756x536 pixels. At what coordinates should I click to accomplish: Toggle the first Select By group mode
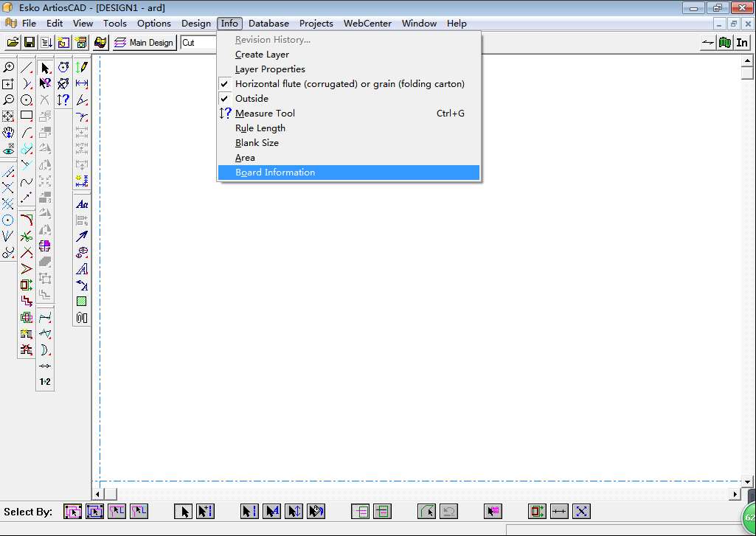[72, 512]
